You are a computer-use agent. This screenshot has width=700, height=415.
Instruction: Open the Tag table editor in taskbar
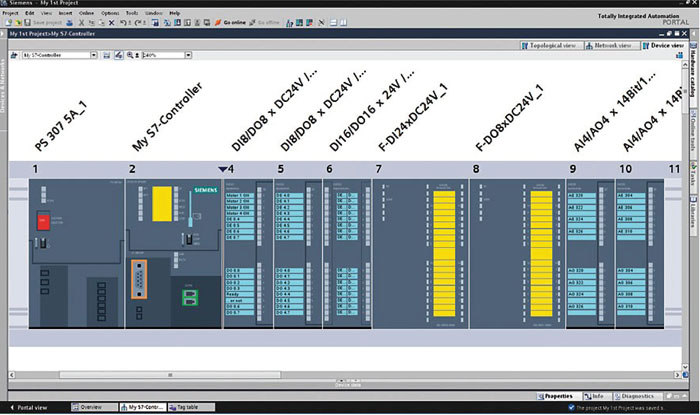[x=186, y=408]
